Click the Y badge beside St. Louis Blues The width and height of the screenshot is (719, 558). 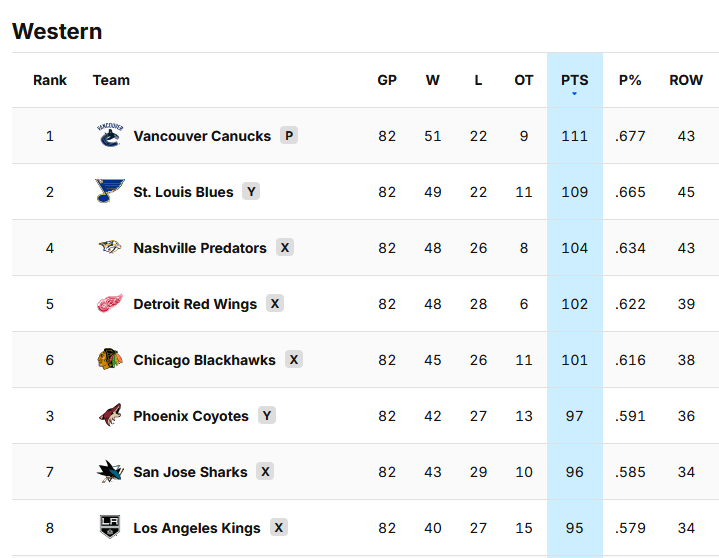[251, 192]
